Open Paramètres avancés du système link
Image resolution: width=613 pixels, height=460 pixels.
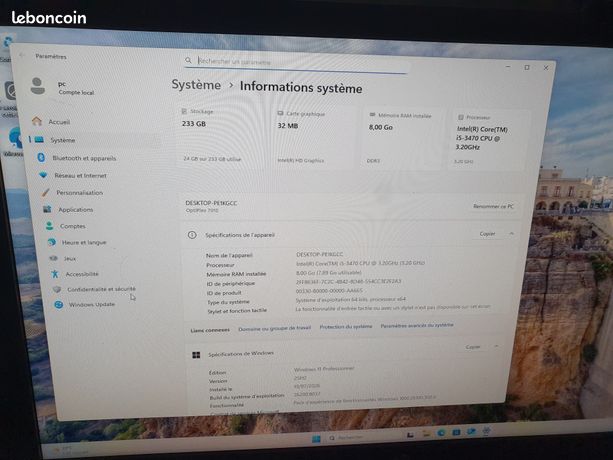point(417,325)
